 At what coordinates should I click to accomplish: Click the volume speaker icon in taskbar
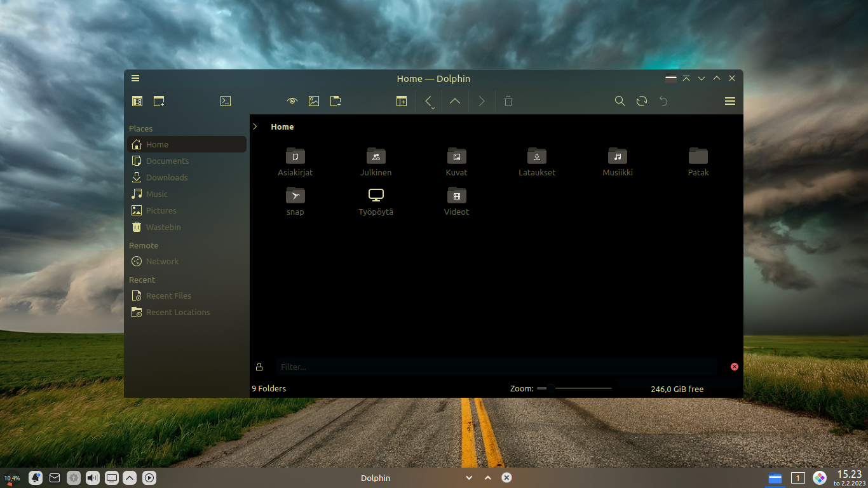click(x=93, y=478)
